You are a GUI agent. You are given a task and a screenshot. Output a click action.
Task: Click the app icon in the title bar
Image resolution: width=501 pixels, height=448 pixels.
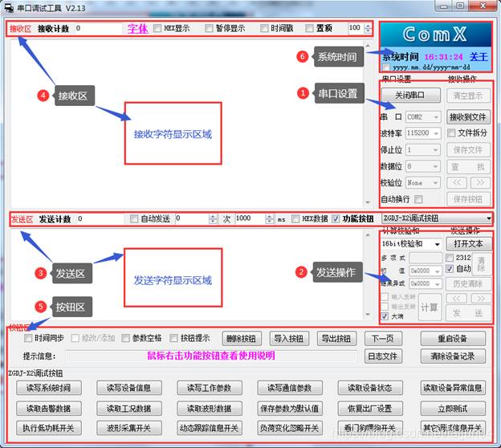tap(9, 7)
